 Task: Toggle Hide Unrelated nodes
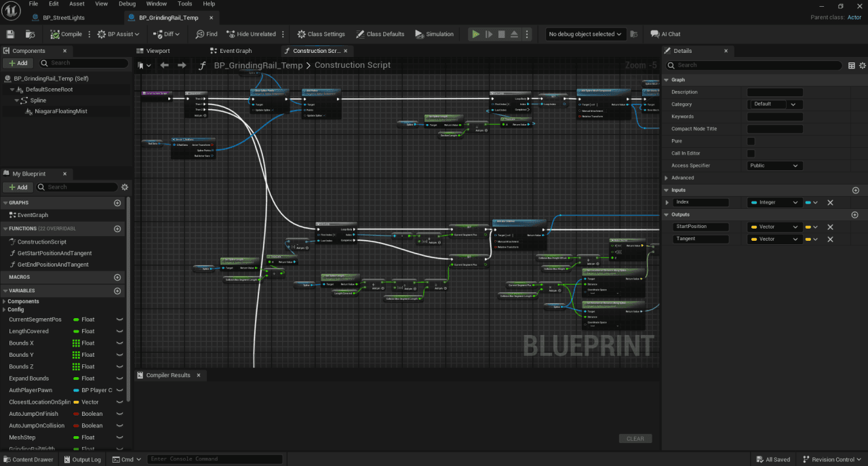251,33
